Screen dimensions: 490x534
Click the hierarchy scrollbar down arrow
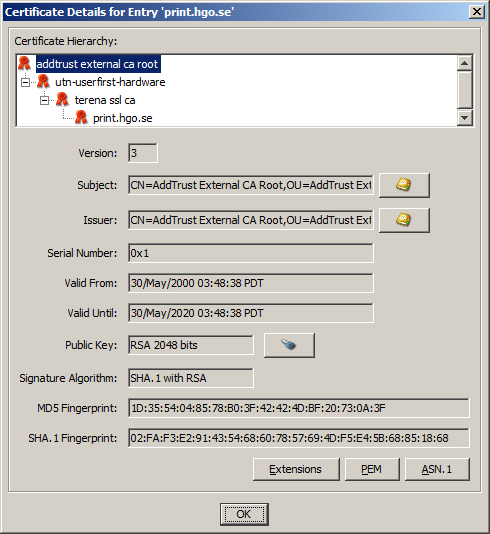(464, 118)
